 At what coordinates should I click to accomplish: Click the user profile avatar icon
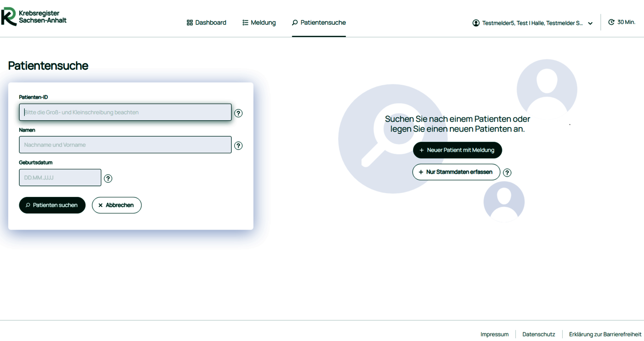coord(476,23)
